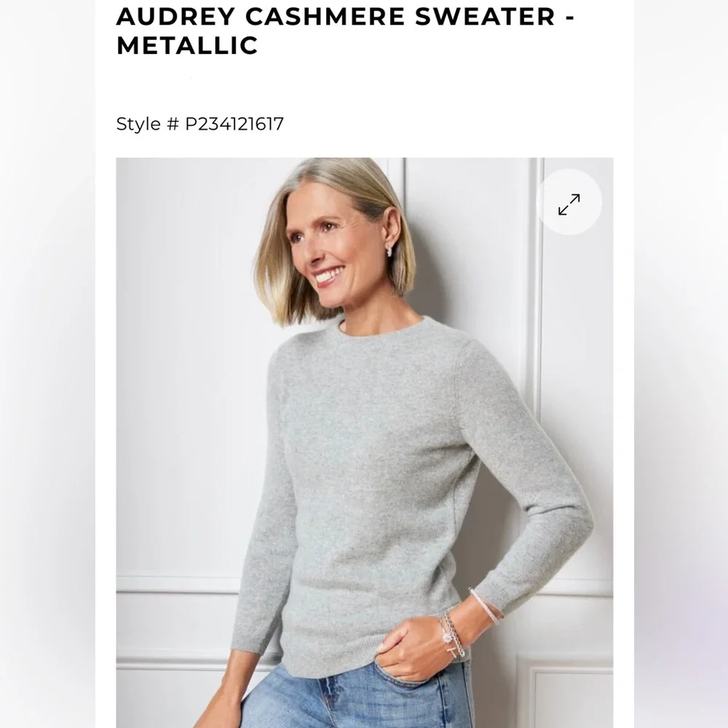Click the model's earring in the photo
728x728 pixels.
click(x=389, y=250)
